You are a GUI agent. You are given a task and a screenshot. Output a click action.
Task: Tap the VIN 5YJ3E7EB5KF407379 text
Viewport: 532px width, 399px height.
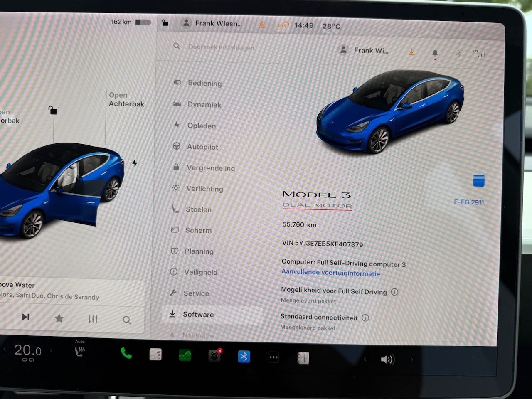pos(323,244)
